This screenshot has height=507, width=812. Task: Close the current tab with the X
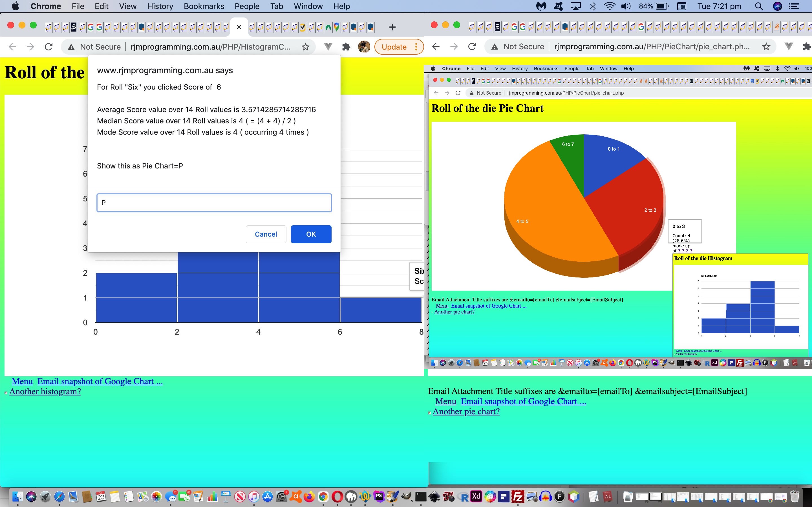click(239, 27)
